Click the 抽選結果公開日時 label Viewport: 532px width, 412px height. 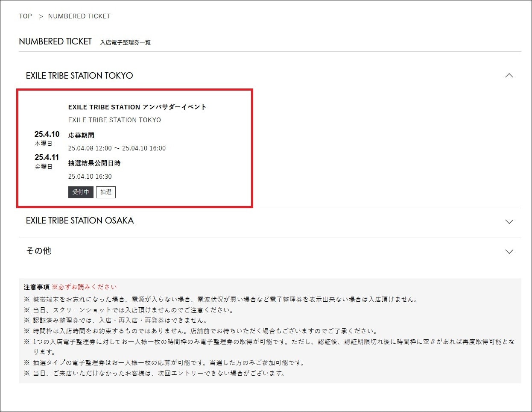94,163
